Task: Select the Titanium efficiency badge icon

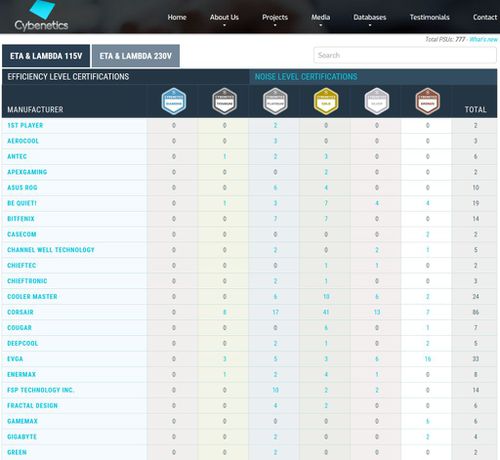Action: 224,101
